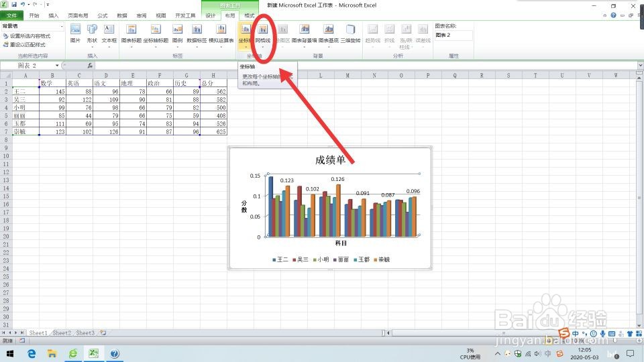Image resolution: width=644 pixels, height=362 pixels.
Task: Switch to the 开发工具 Developer tab
Action: tap(185, 15)
